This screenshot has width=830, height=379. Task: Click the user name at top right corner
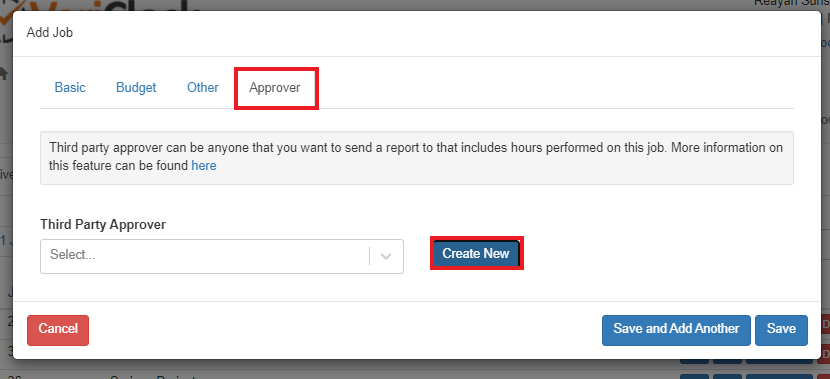click(x=791, y=4)
